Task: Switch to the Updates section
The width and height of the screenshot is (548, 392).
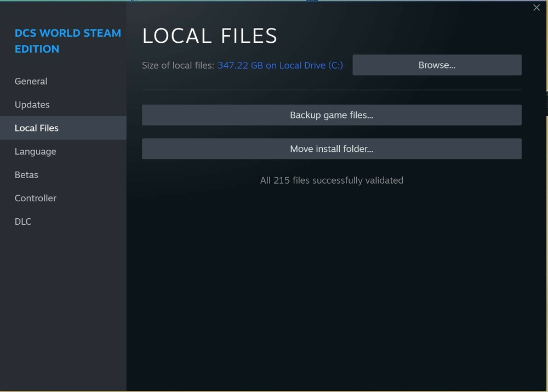Action: pos(32,105)
